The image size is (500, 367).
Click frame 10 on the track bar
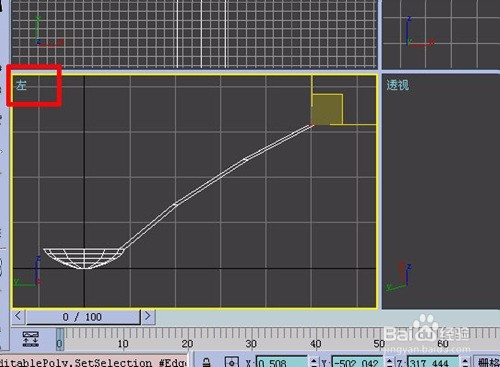tap(123, 343)
